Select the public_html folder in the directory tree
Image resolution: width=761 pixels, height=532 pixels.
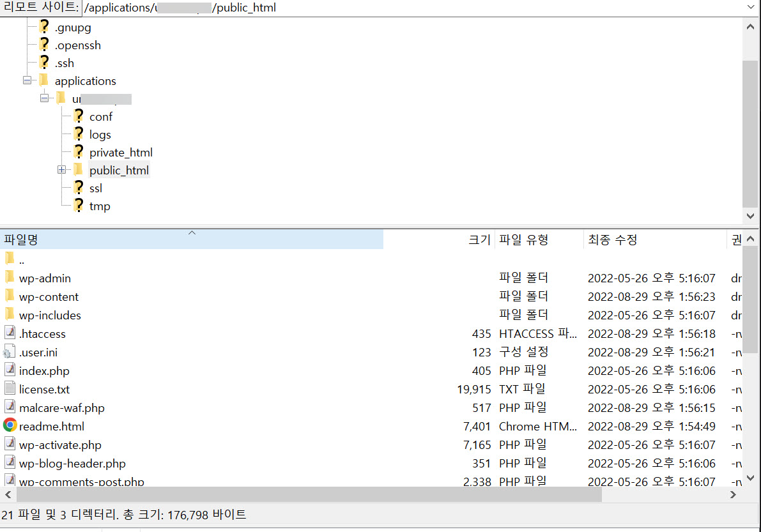click(x=119, y=170)
